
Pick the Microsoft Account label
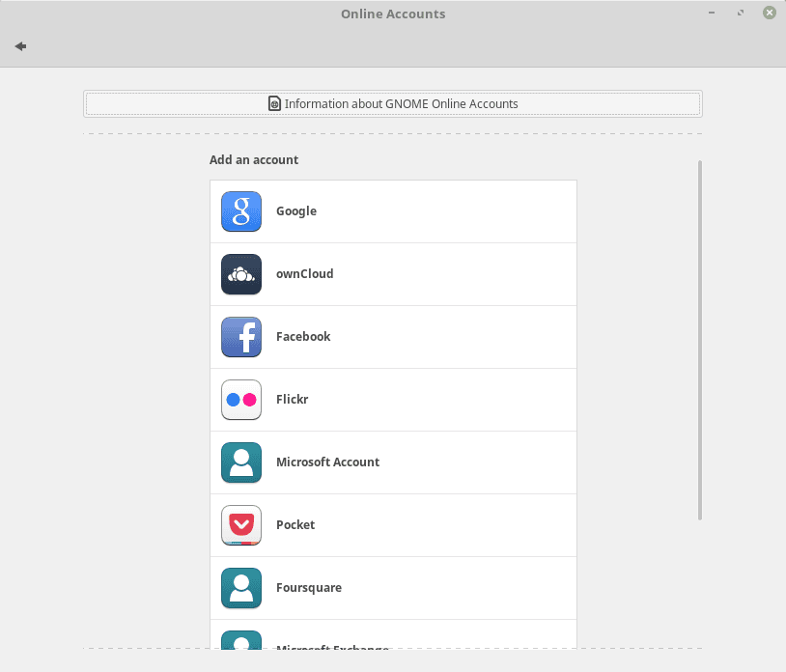(x=328, y=462)
